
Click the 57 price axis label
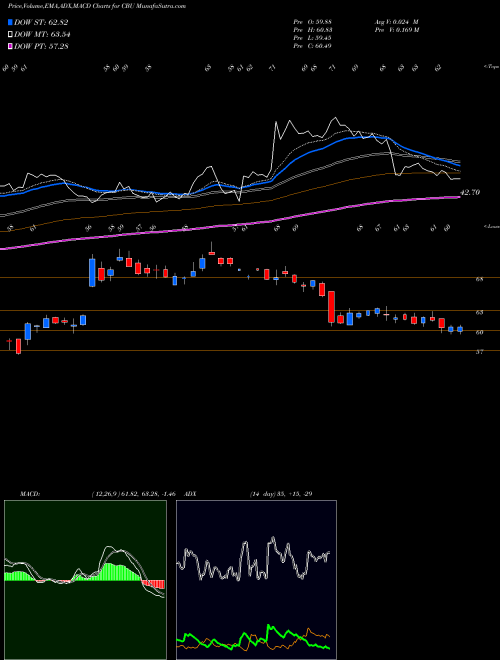(480, 352)
